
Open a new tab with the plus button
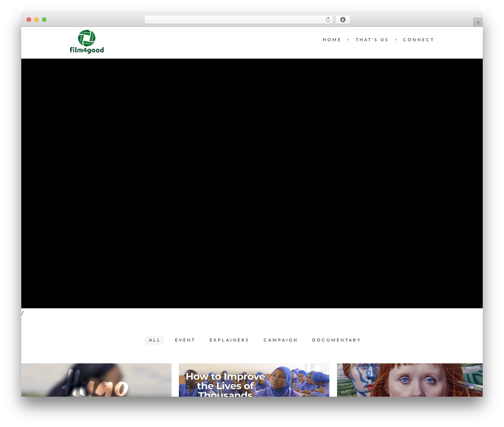click(x=478, y=22)
